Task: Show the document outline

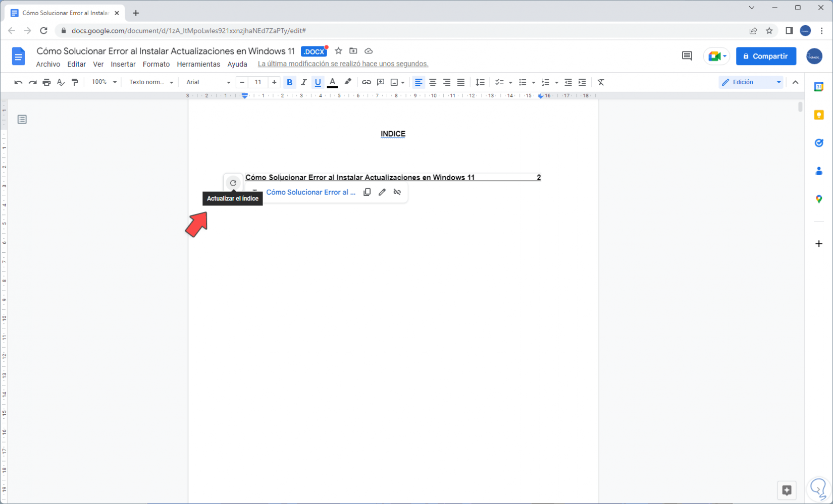Action: 22,120
